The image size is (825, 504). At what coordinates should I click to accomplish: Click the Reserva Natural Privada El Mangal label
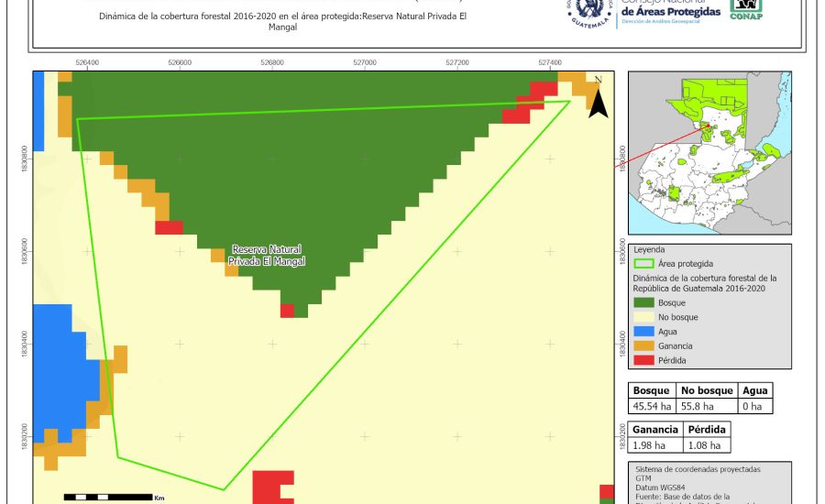pyautogui.click(x=267, y=256)
